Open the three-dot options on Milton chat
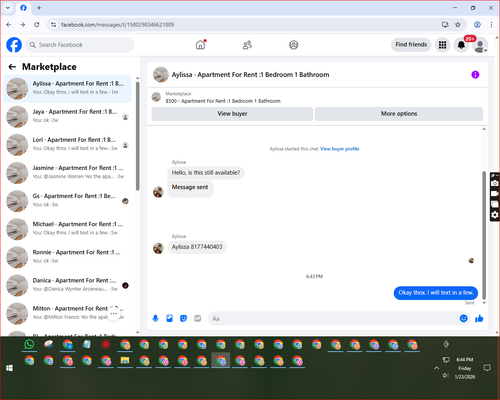 point(114,314)
